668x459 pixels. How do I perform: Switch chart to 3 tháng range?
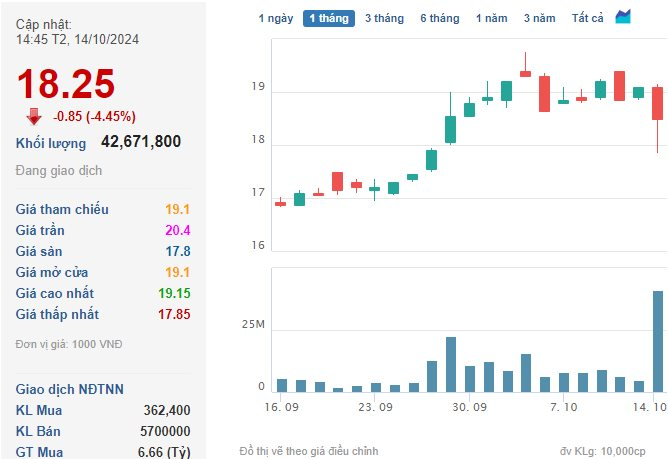(x=384, y=18)
